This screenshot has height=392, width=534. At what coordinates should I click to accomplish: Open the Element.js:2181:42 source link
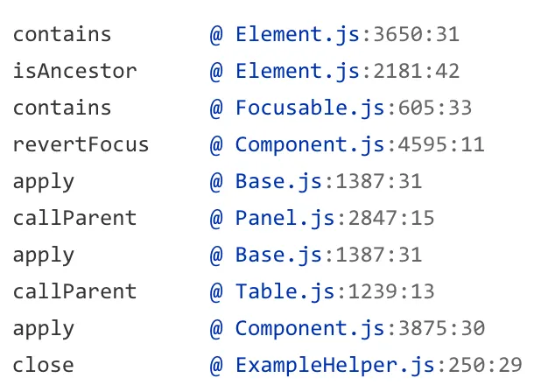pos(347,72)
